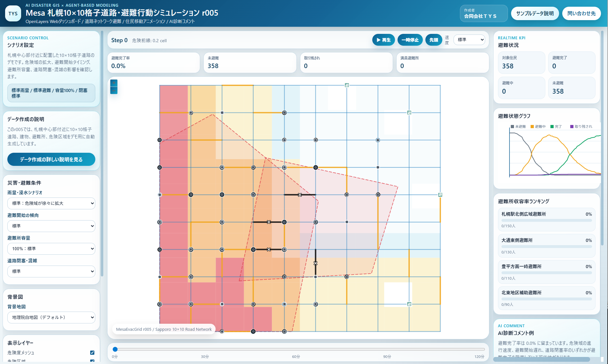Screen dimensions: 608x364
Task: Click the 避難完了率 0.0% card
Action: (154, 62)
